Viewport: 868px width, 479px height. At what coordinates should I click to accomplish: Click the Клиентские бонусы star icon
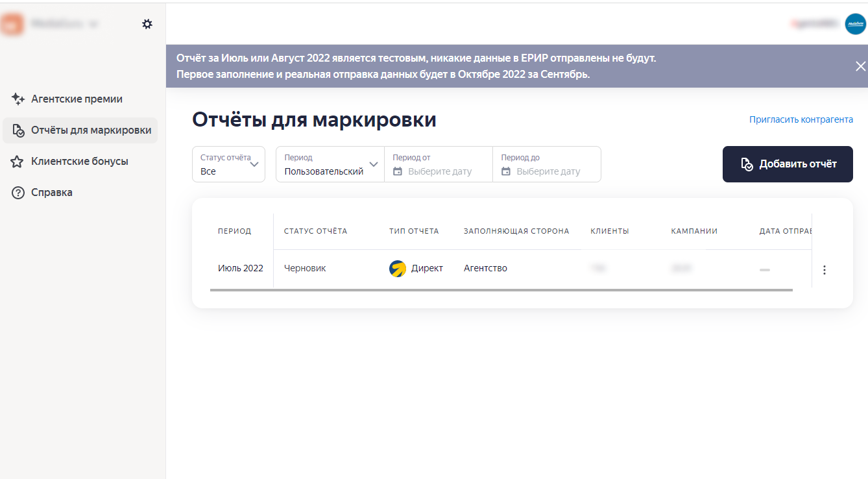[x=18, y=162]
